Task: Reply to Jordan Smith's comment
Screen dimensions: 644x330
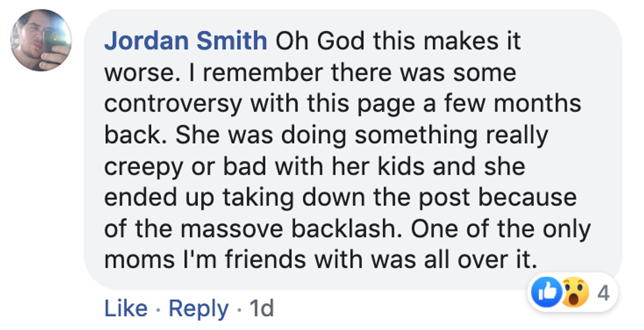Action: click(x=198, y=308)
